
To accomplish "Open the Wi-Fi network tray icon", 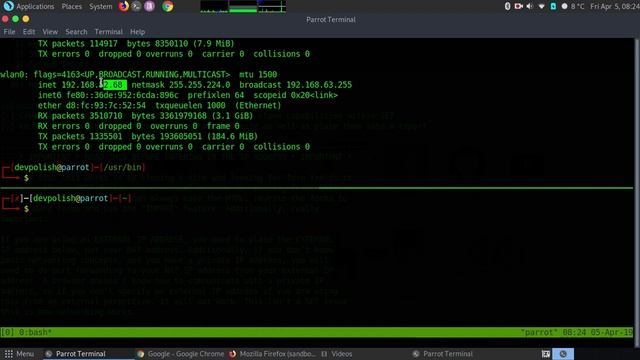I will click(542, 6).
